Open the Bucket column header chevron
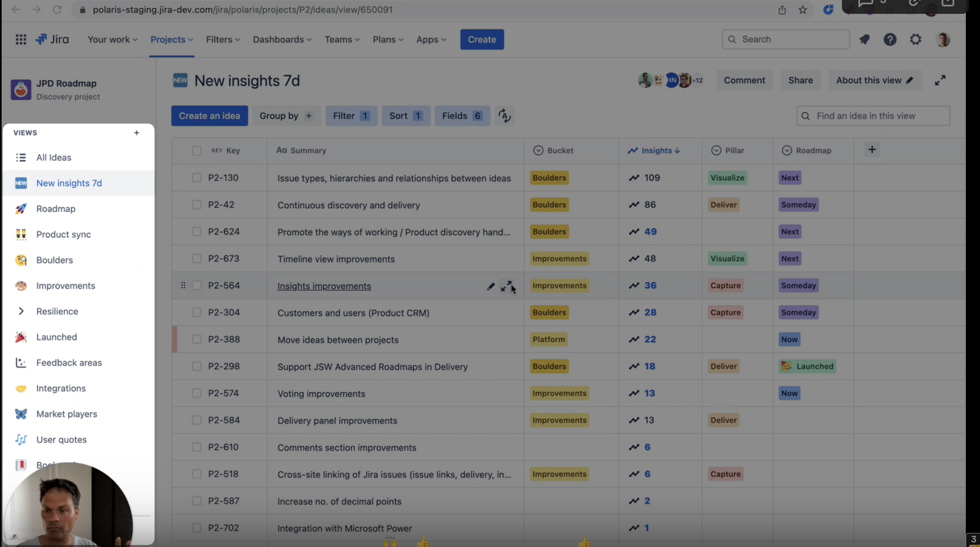The image size is (980, 547). click(538, 150)
